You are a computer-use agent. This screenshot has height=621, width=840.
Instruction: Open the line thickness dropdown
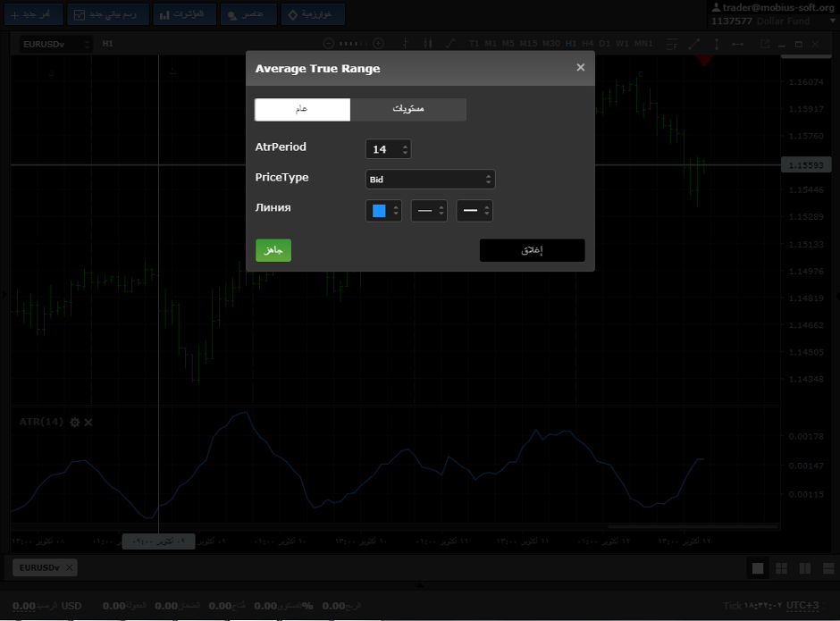point(475,211)
